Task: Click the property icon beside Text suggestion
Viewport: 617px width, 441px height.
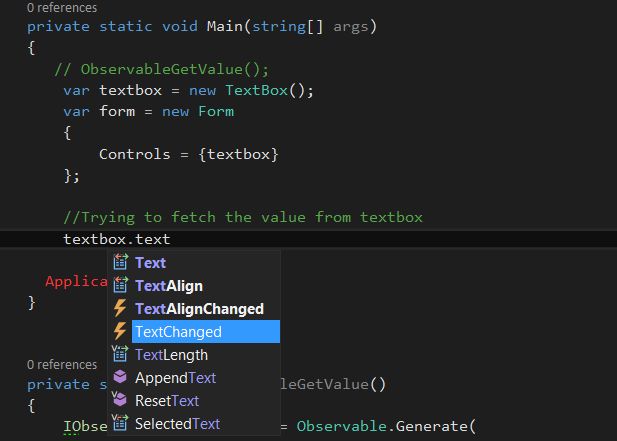Action: click(x=120, y=262)
